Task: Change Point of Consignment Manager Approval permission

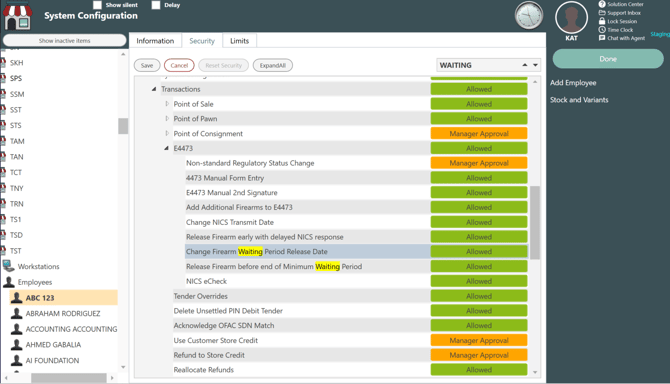Action: 479,134
